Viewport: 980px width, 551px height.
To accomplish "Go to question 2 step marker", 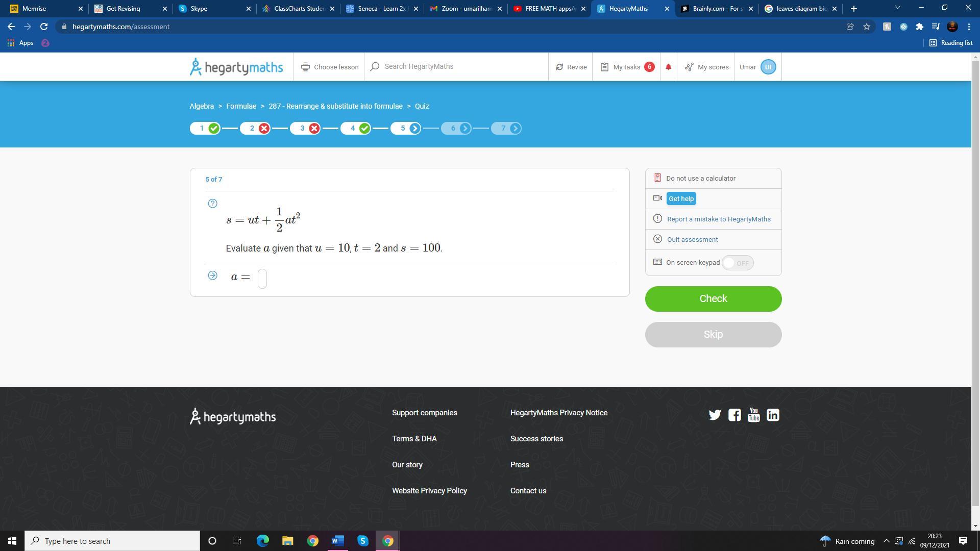I will [x=255, y=128].
